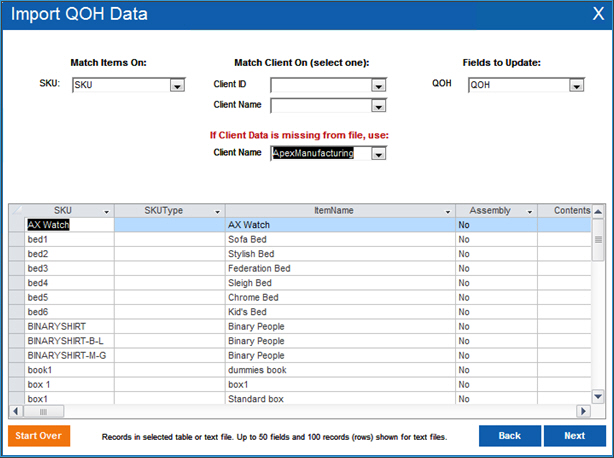Click the Federation Bed item name
The image size is (614, 458).
(x=259, y=268)
